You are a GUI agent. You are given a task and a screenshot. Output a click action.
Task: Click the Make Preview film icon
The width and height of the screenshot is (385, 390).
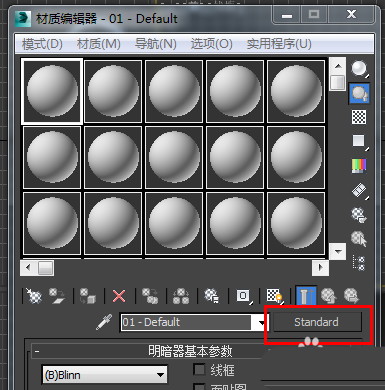point(359,190)
